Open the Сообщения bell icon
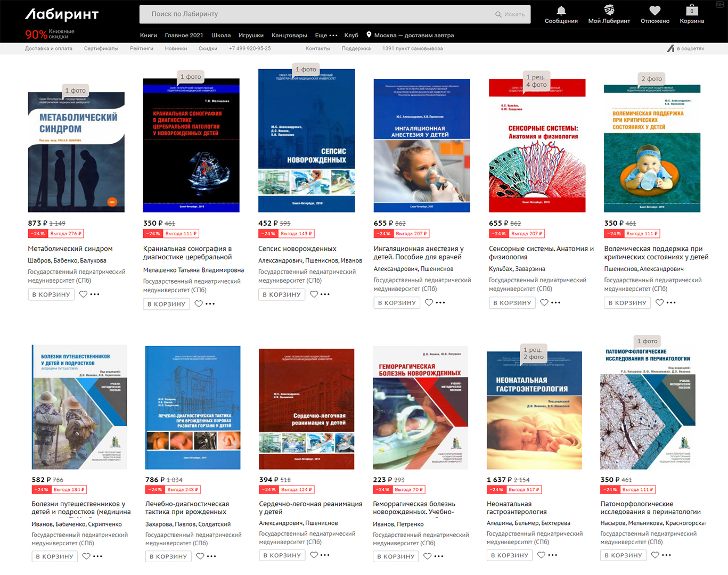 tap(561, 11)
